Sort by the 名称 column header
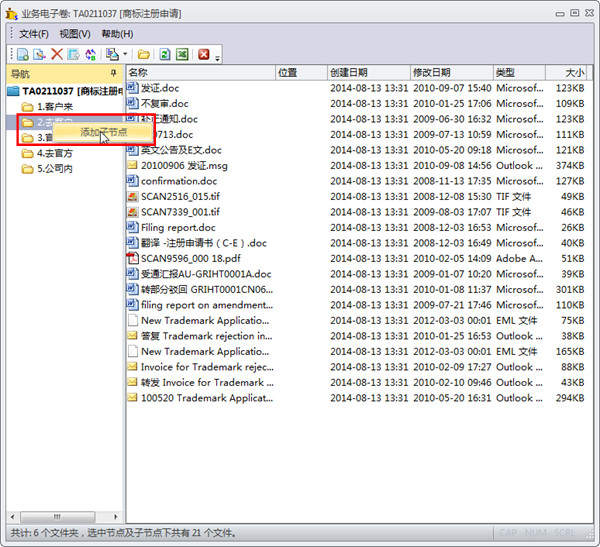 click(201, 72)
